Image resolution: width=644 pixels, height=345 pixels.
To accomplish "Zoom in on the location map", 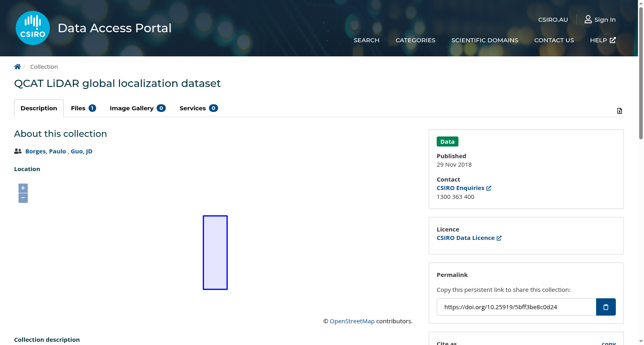I will click(x=23, y=188).
